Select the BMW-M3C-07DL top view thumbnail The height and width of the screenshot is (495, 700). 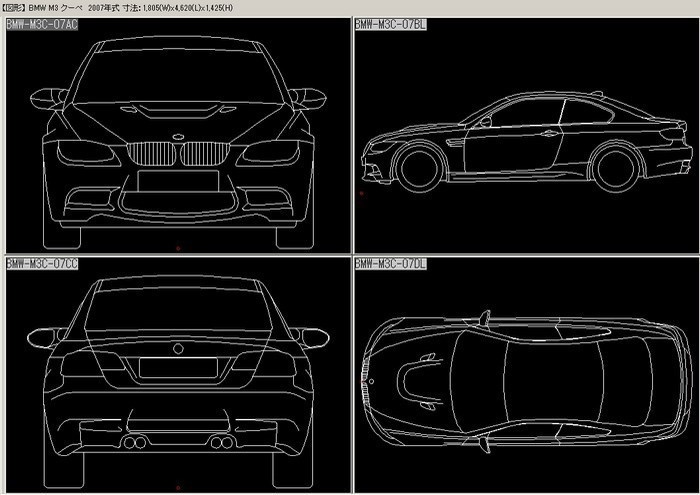pos(527,375)
